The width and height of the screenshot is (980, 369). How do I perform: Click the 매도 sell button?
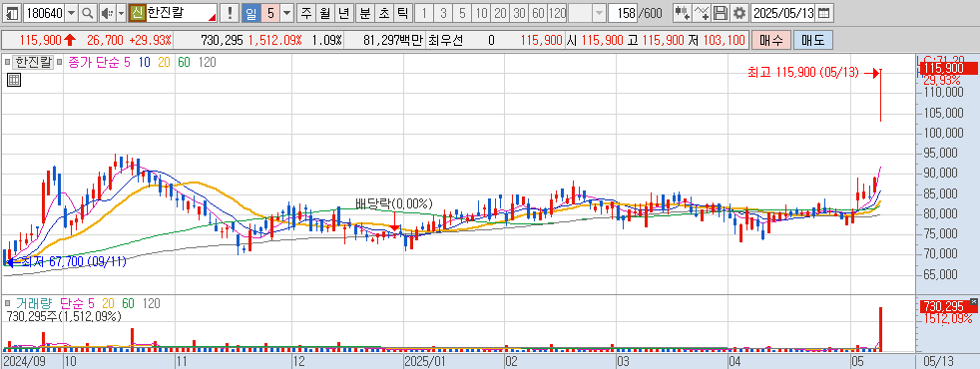point(812,41)
